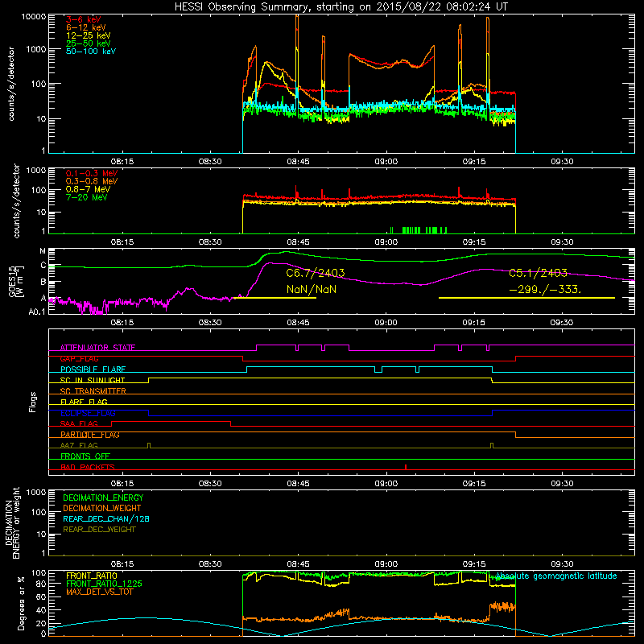Click the Degrees or % axis title
644x644 pixels.
click(x=21, y=603)
